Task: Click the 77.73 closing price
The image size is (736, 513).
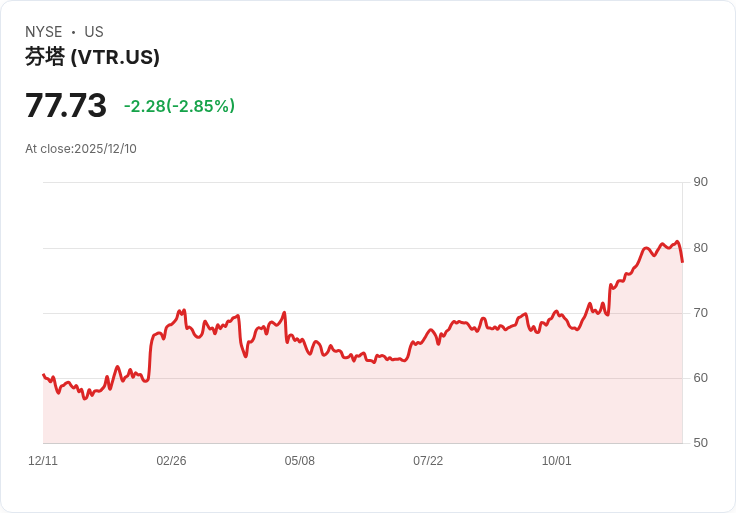Action: (x=66, y=106)
